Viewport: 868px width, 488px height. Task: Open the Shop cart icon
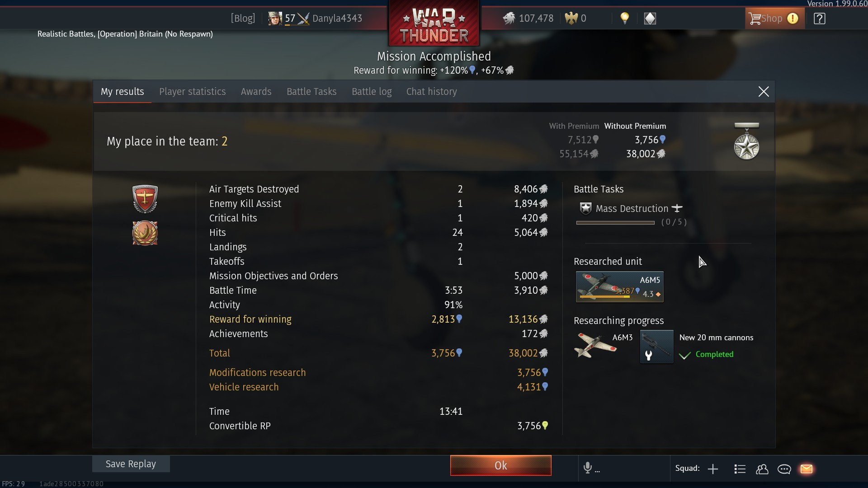pyautogui.click(x=755, y=19)
